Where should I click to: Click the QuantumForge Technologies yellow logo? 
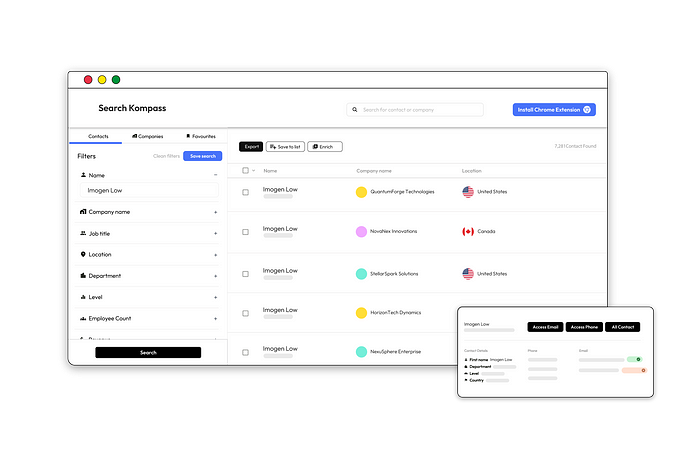[x=361, y=192]
